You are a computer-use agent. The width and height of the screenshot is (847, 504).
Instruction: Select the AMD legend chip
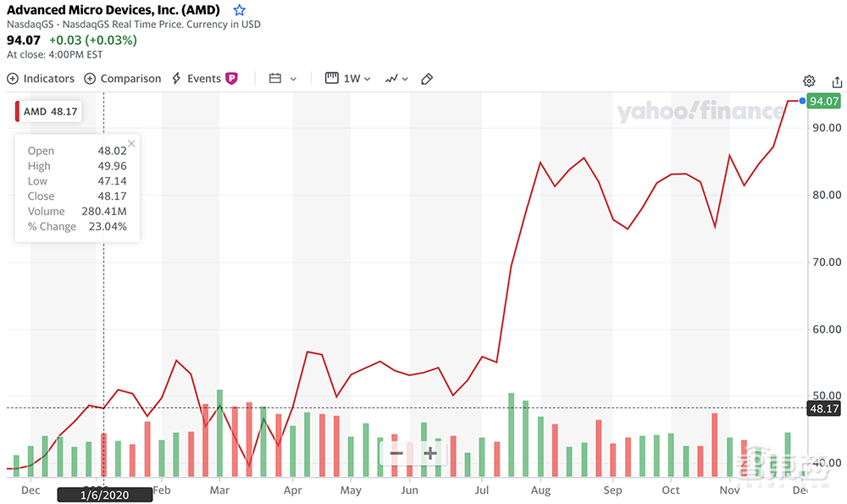pos(47,111)
